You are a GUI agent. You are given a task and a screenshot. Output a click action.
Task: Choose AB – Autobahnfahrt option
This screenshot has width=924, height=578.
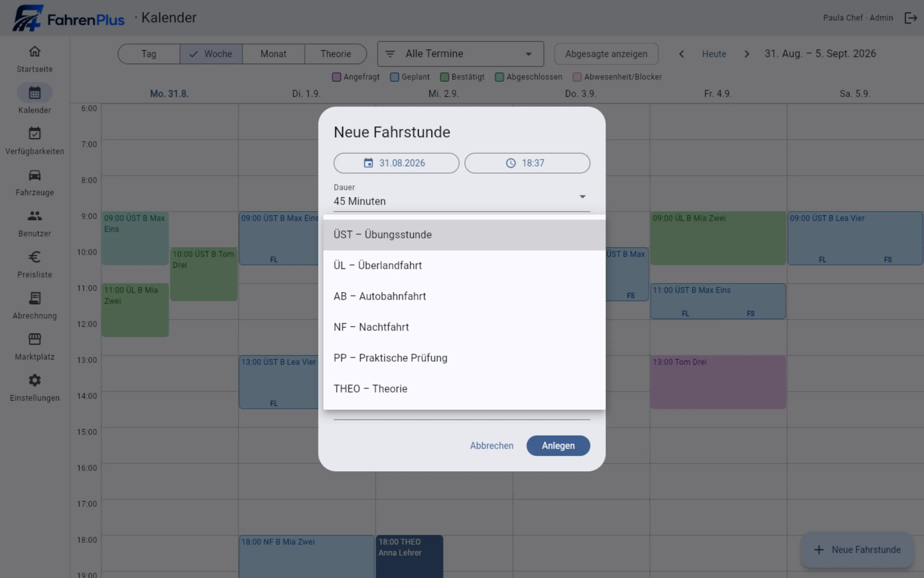pos(464,296)
